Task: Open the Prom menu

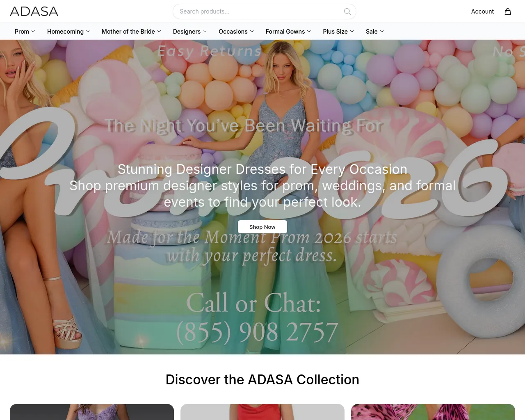Action: tap(25, 32)
